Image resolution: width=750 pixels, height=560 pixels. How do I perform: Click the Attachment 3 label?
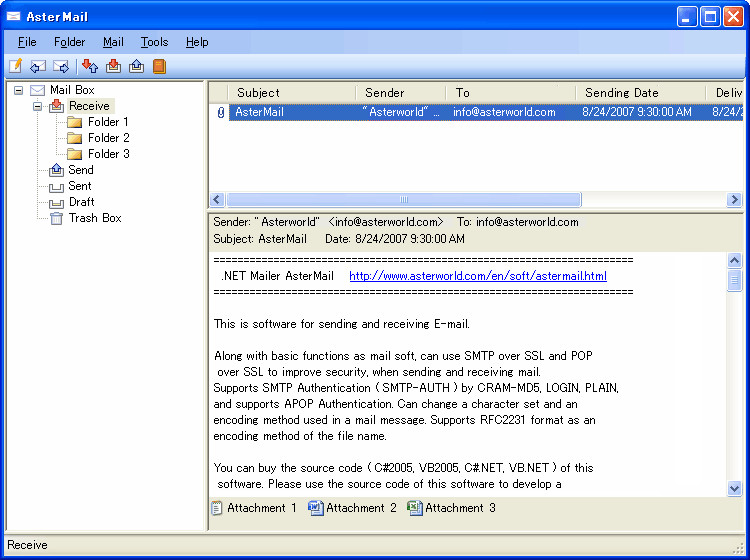[460, 508]
